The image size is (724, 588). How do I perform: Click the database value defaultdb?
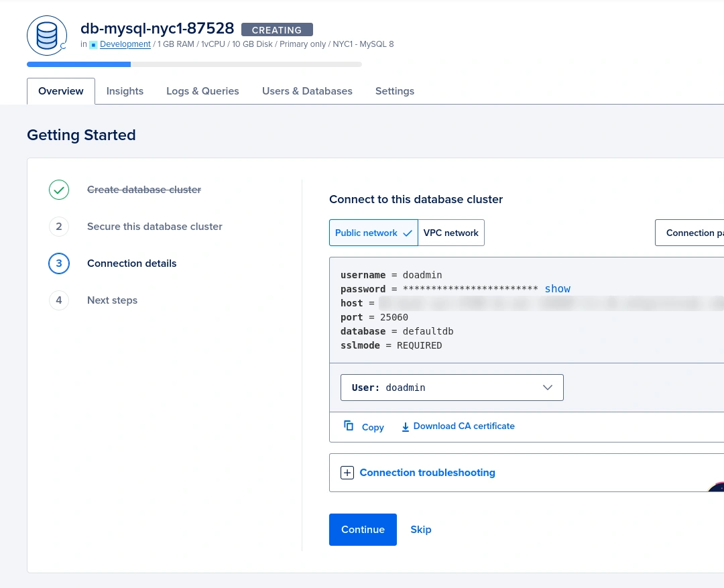(428, 332)
